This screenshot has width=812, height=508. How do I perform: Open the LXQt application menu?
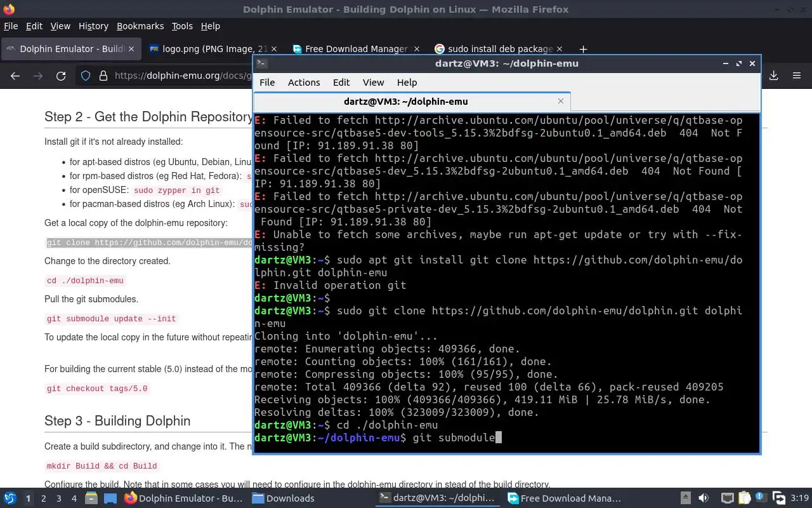(10, 498)
